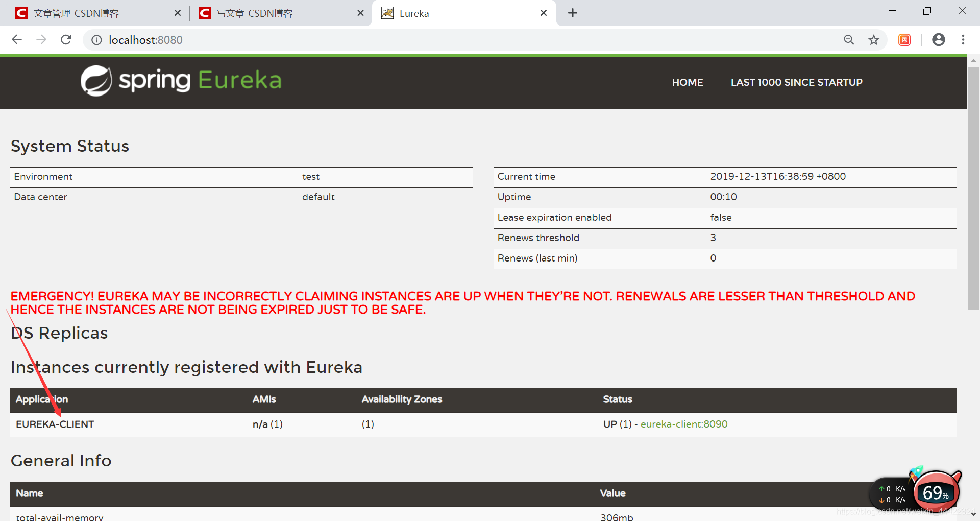Select the Eureka browser tab
The height and width of the screenshot is (521, 980).
click(463, 13)
